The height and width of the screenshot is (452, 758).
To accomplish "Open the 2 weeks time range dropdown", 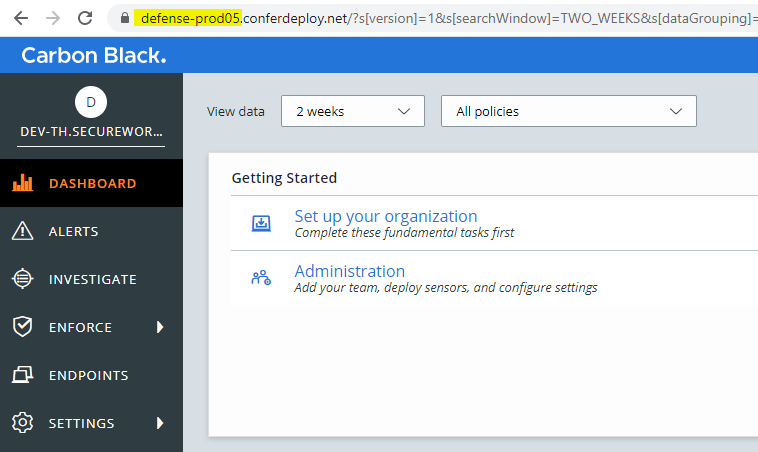I will pos(353,111).
